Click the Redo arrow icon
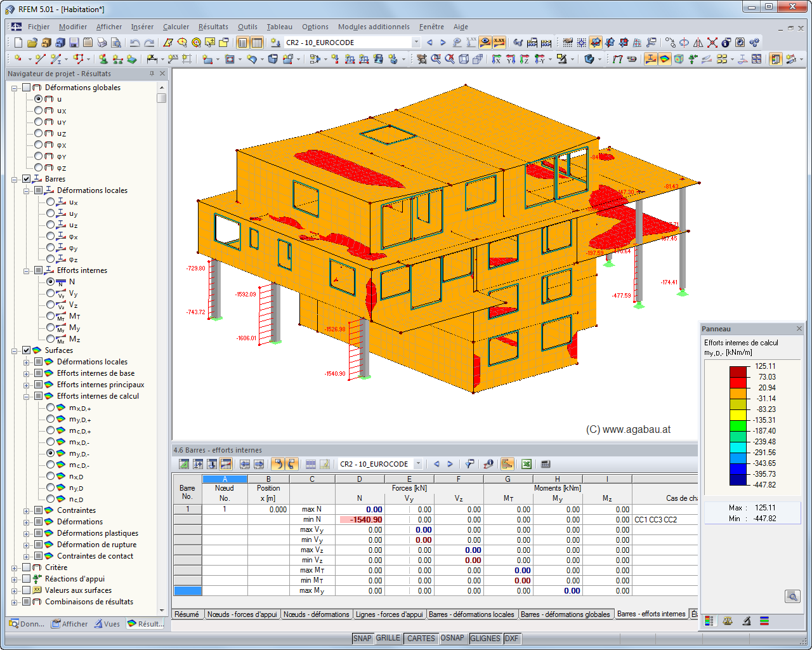812x650 pixels. click(149, 43)
